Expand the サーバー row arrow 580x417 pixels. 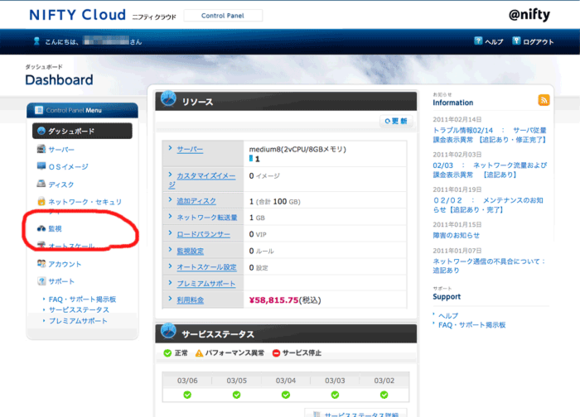point(170,148)
